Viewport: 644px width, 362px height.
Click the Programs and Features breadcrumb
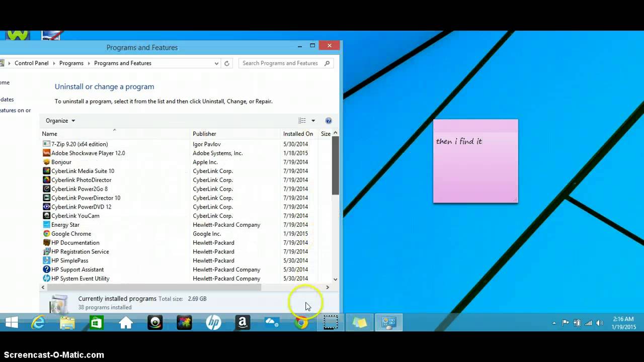(x=123, y=63)
